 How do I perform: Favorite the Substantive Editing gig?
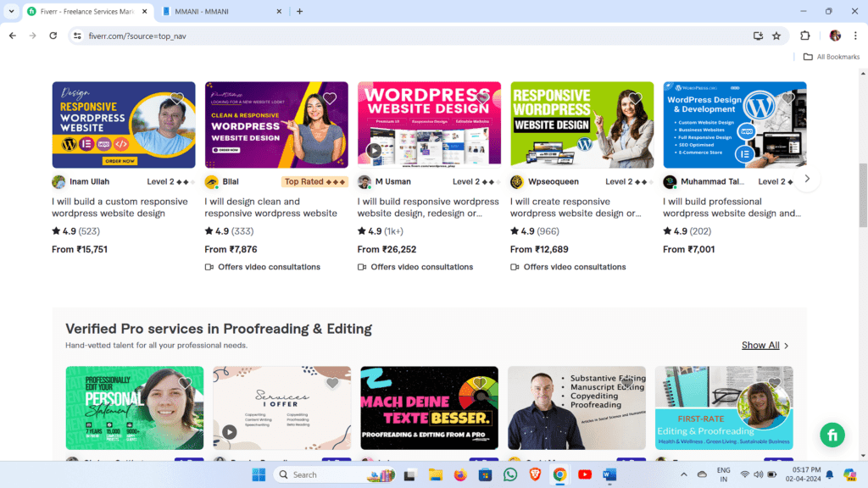626,382
